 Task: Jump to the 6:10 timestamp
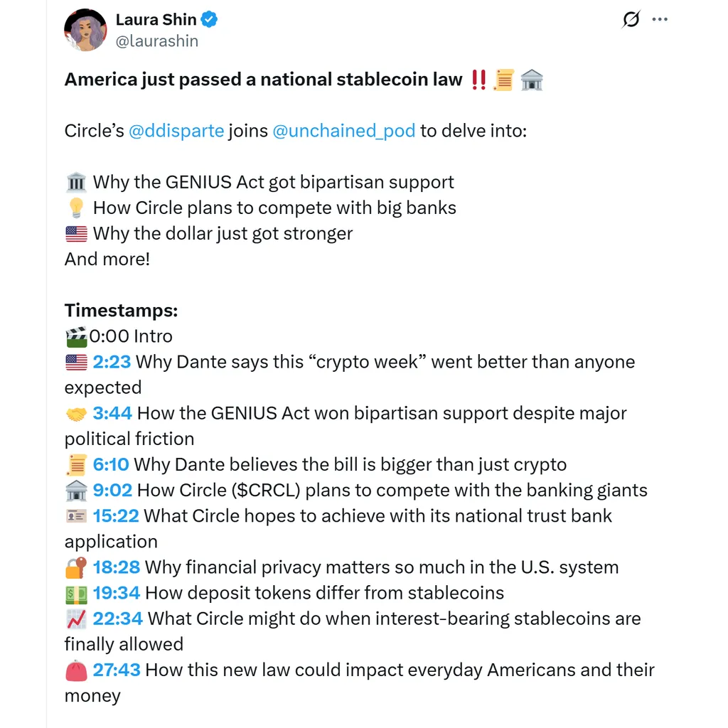click(x=111, y=465)
